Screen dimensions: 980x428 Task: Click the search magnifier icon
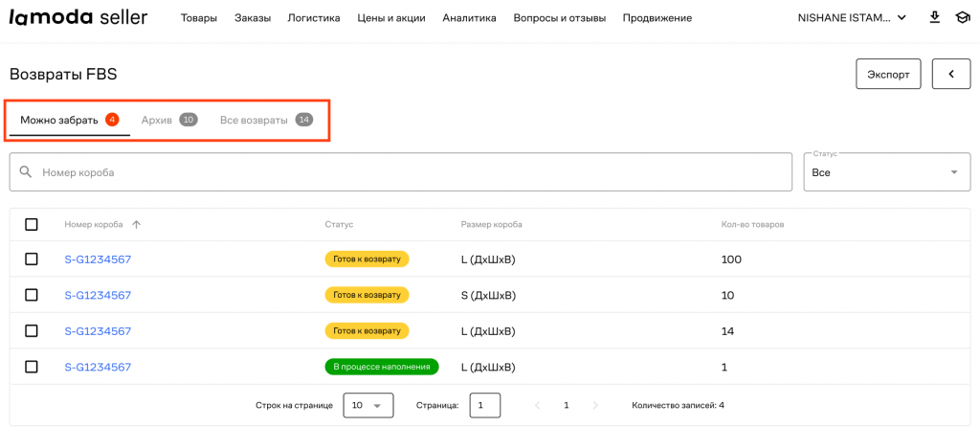coord(26,172)
